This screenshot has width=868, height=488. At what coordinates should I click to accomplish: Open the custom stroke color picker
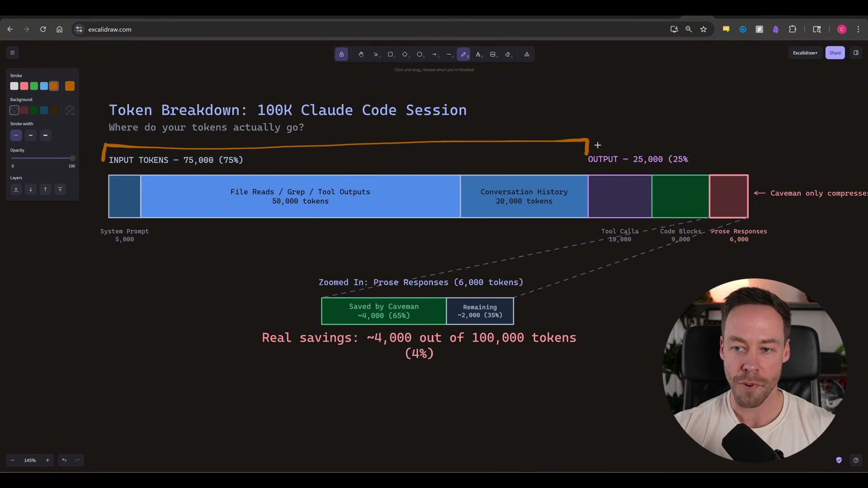(70, 86)
